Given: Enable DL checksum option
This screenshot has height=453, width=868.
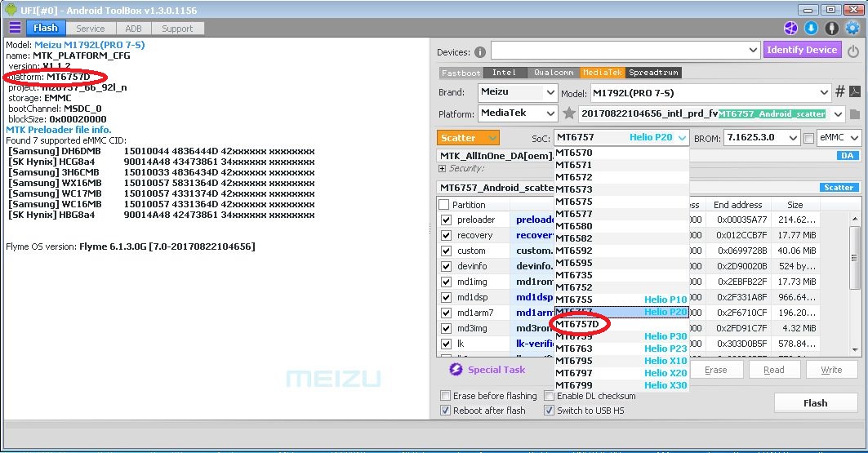Looking at the screenshot, I should point(549,396).
